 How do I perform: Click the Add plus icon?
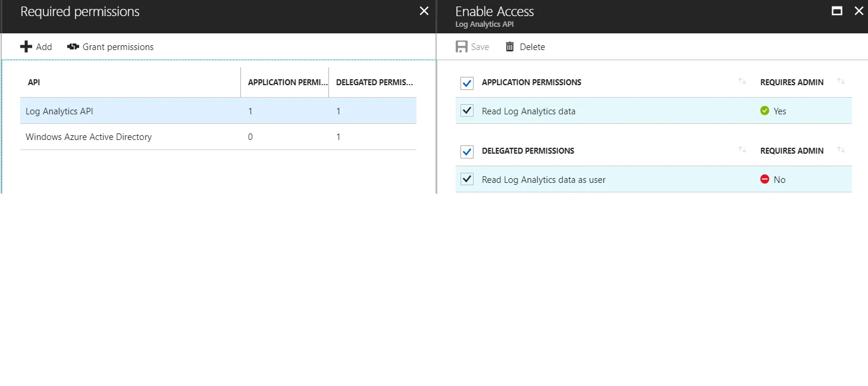[x=26, y=46]
